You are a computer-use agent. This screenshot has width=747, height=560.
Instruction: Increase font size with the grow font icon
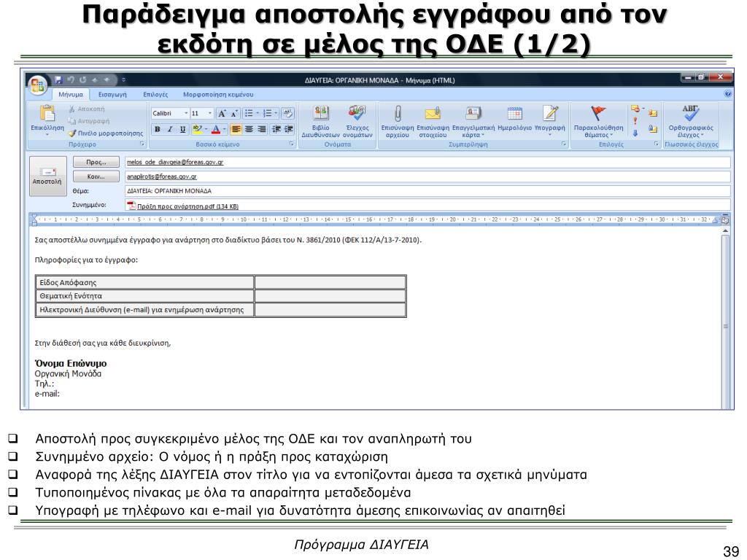[222, 113]
